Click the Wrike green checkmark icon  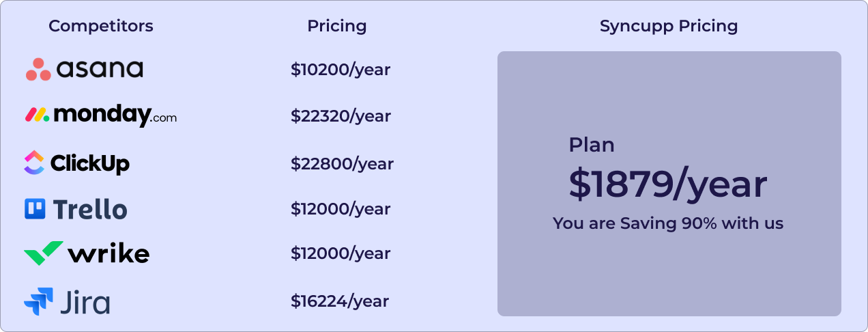coord(44,253)
